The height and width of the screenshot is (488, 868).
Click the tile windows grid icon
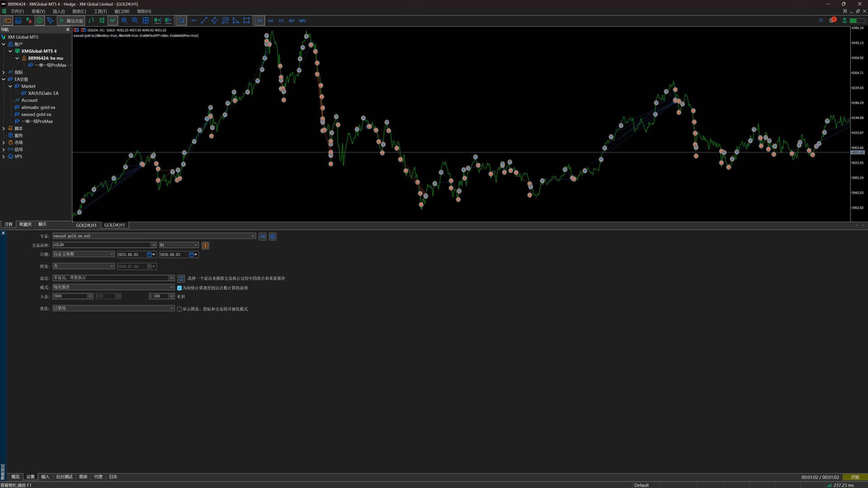(x=146, y=20)
